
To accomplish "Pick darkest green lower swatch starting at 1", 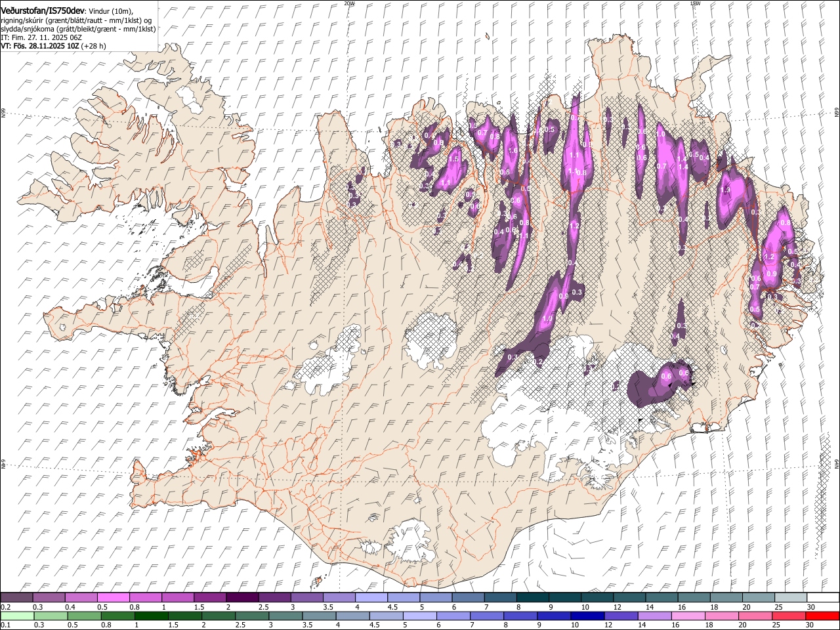I will coord(151,616).
